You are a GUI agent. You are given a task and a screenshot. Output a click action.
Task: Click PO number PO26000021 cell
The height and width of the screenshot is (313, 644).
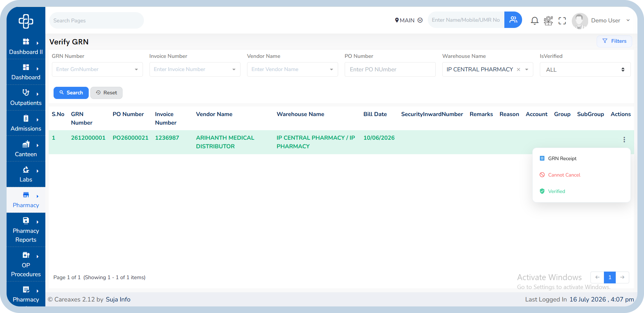pos(130,138)
